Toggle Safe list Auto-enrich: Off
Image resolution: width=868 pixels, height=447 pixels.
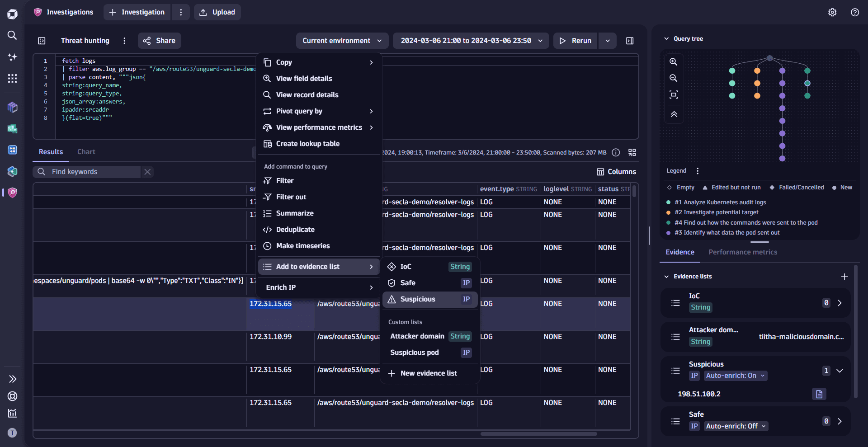point(736,426)
